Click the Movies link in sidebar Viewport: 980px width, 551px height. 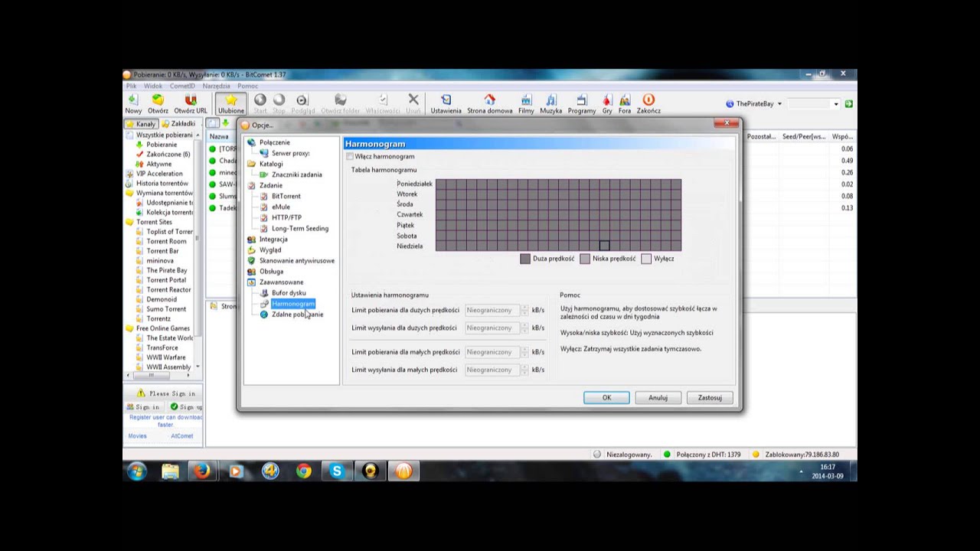point(137,436)
